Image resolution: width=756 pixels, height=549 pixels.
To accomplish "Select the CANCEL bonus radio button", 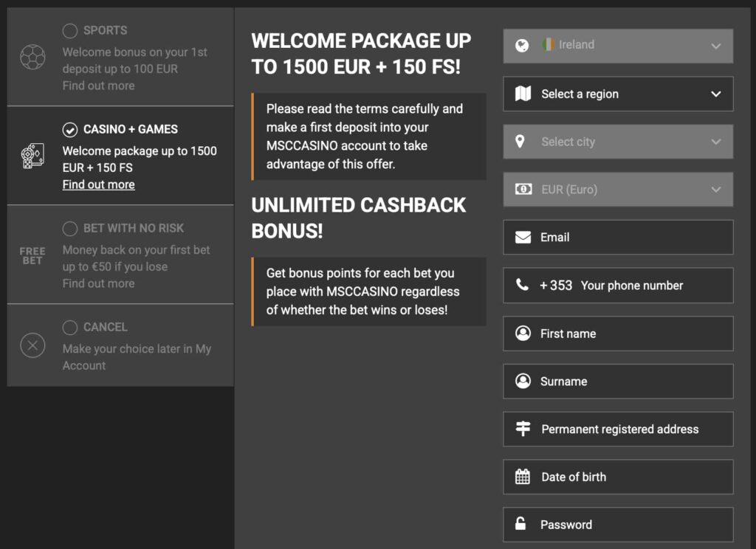I will point(70,328).
